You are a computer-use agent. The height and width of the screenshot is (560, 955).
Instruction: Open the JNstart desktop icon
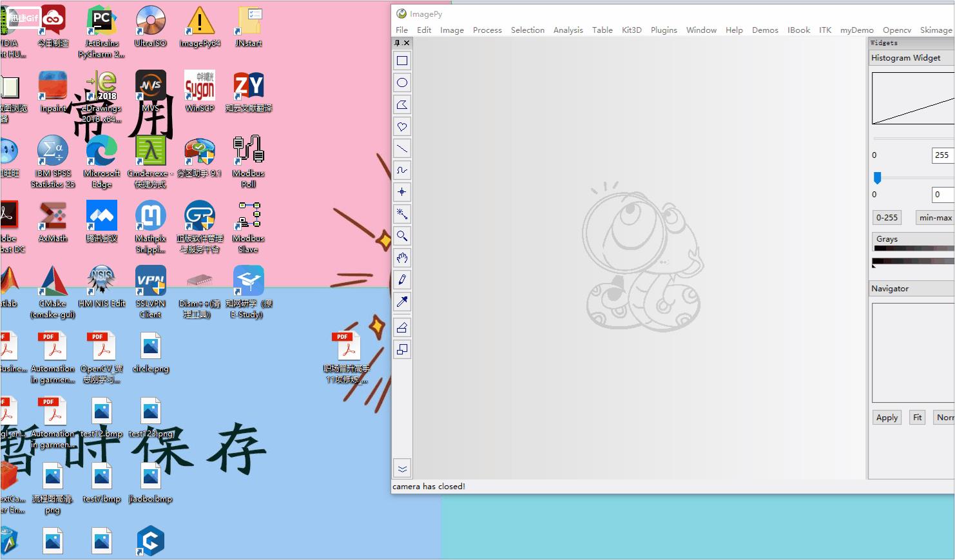249,27
